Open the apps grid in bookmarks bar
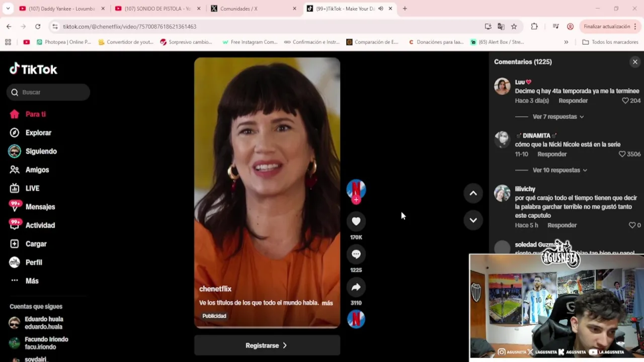This screenshot has height=362, width=644. [x=8, y=42]
